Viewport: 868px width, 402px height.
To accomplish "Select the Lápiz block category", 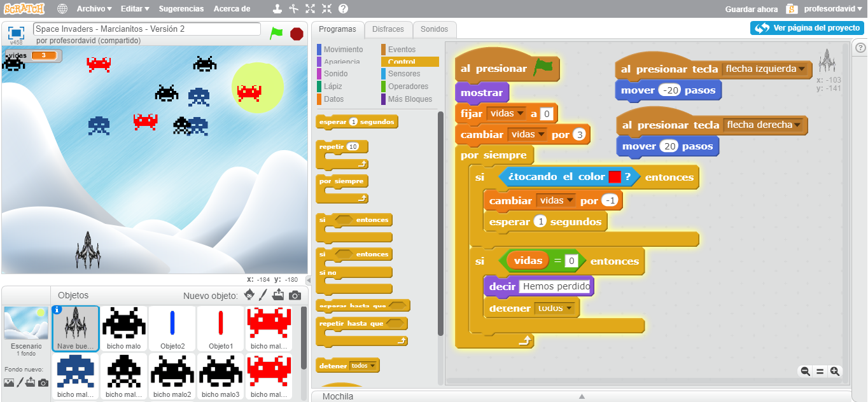I will click(333, 87).
